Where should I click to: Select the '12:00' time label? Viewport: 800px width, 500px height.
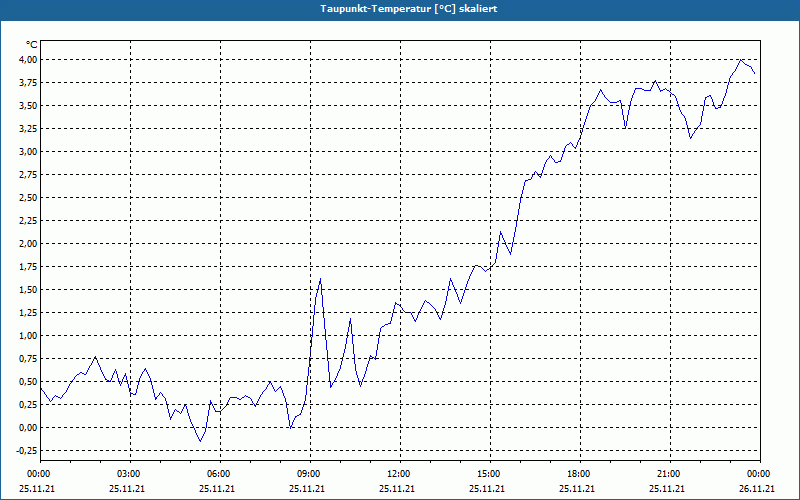[398, 474]
